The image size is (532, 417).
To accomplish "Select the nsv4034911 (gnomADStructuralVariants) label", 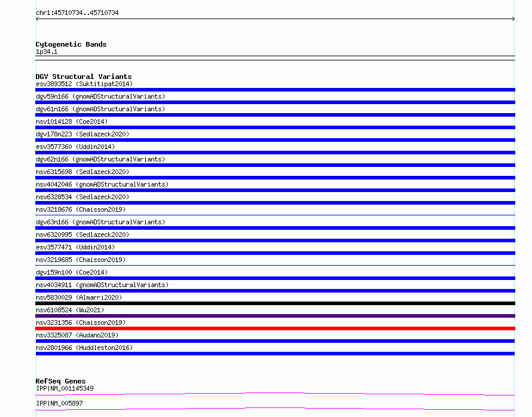I will 102,285.
